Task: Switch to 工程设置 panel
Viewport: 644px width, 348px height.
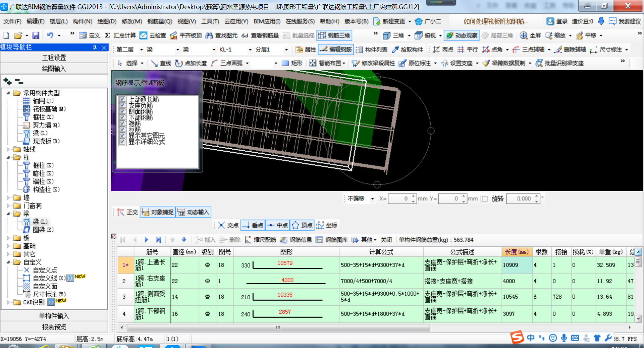Action: tap(54, 58)
